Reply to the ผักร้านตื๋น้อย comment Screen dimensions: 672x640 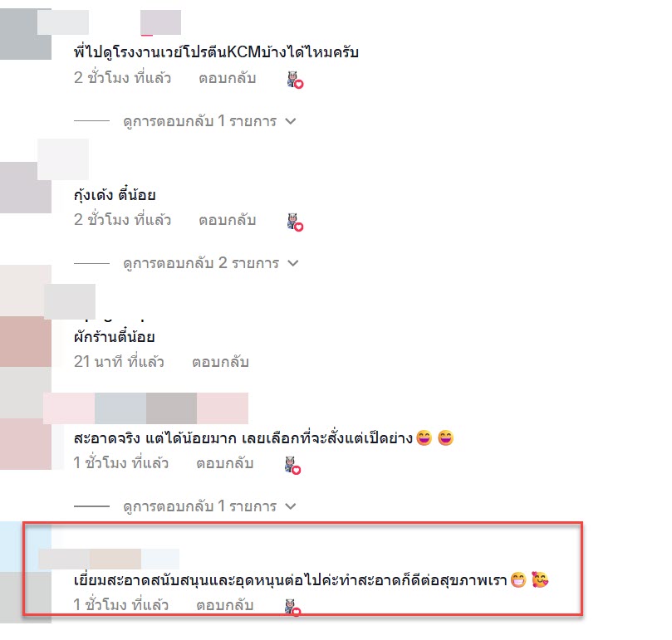(220, 363)
